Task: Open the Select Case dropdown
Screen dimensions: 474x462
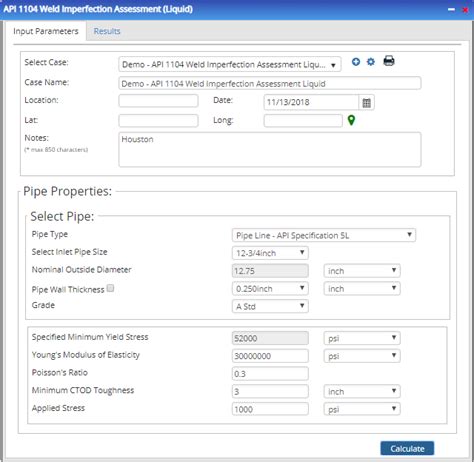Action: [230, 65]
